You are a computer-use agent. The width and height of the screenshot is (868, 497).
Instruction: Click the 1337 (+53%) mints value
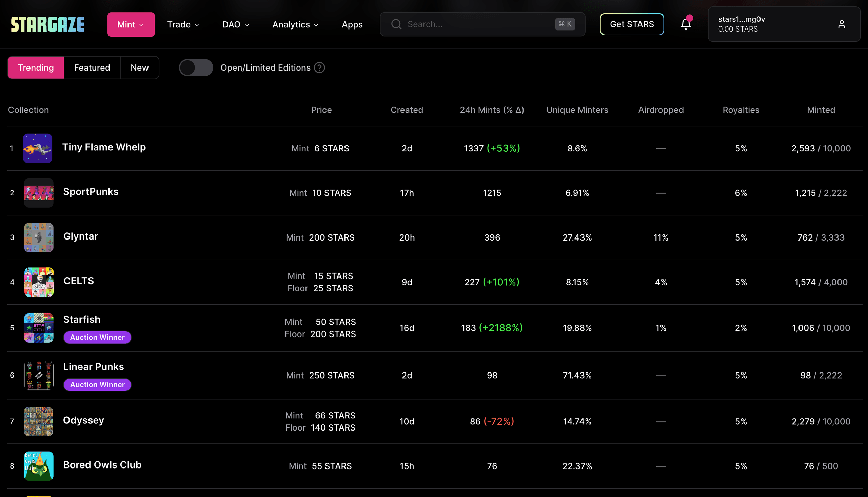point(492,148)
